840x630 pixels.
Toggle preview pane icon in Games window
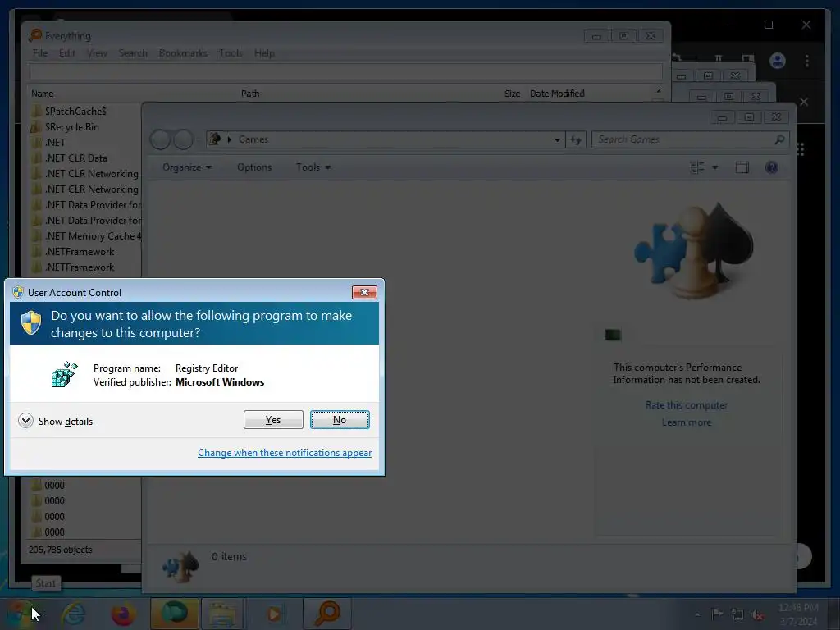pyautogui.click(x=742, y=167)
